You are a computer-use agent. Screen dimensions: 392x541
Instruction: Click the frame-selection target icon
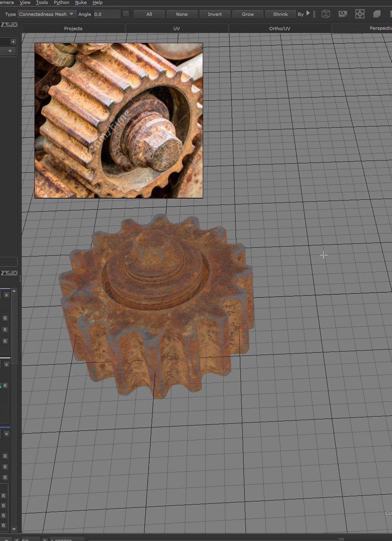(x=360, y=14)
